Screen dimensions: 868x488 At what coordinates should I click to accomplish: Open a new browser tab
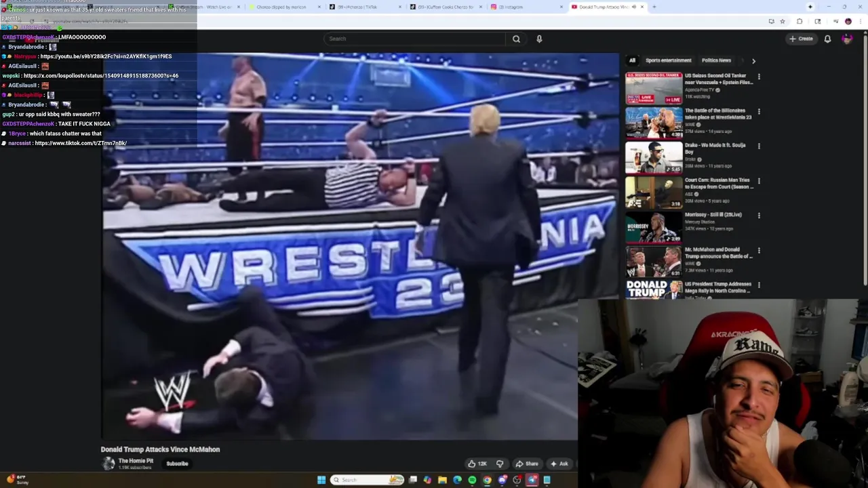654,7
